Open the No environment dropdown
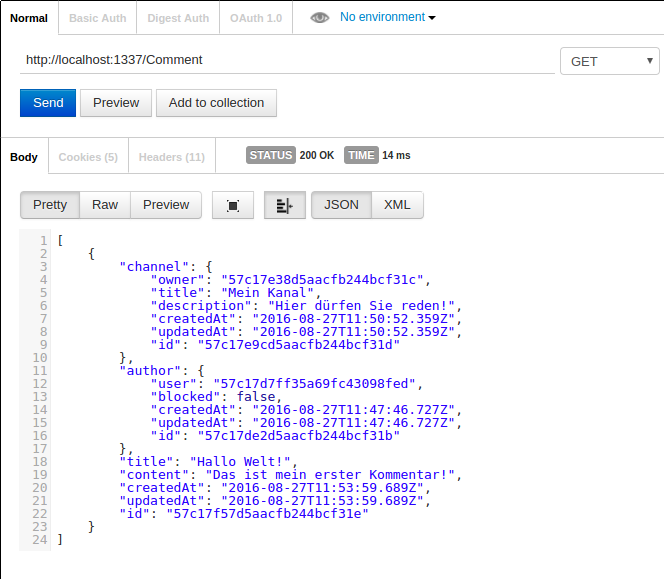 (388, 18)
